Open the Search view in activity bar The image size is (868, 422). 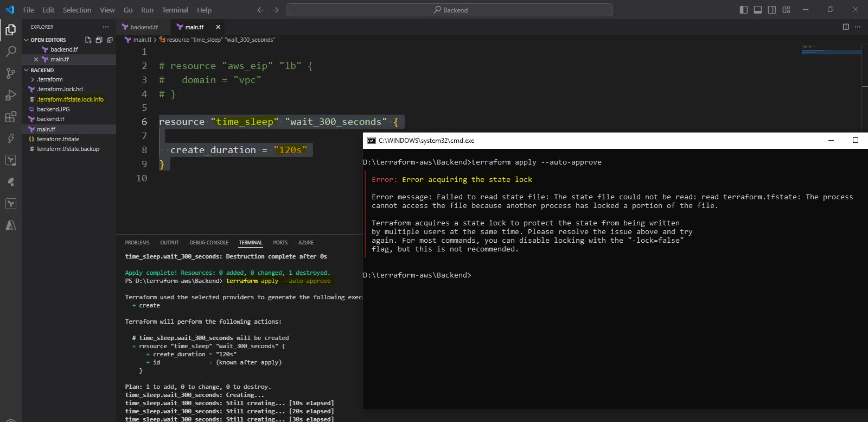pyautogui.click(x=10, y=52)
